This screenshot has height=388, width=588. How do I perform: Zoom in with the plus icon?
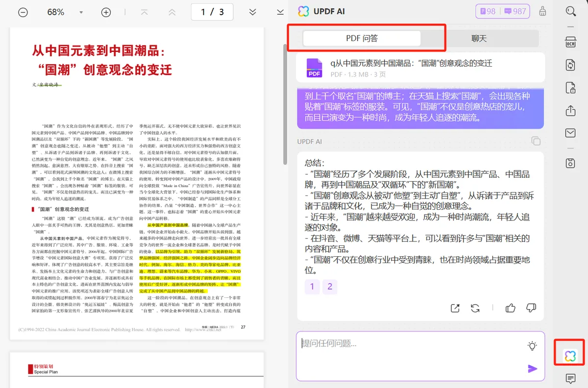(106, 12)
